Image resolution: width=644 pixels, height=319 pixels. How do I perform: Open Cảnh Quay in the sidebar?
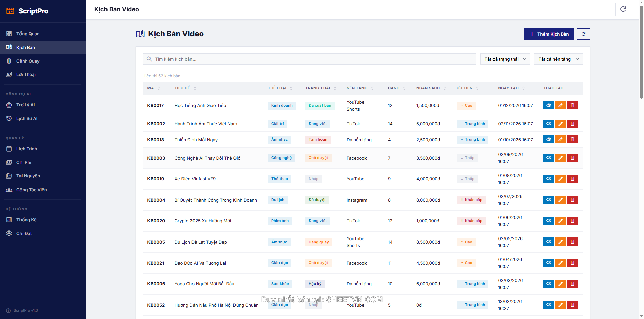point(28,61)
